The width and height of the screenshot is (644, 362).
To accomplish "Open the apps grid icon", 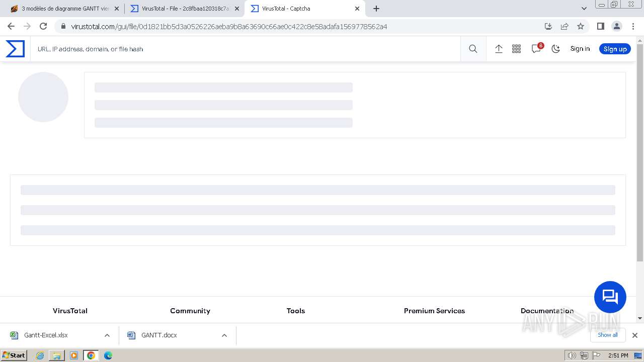I will point(516,49).
